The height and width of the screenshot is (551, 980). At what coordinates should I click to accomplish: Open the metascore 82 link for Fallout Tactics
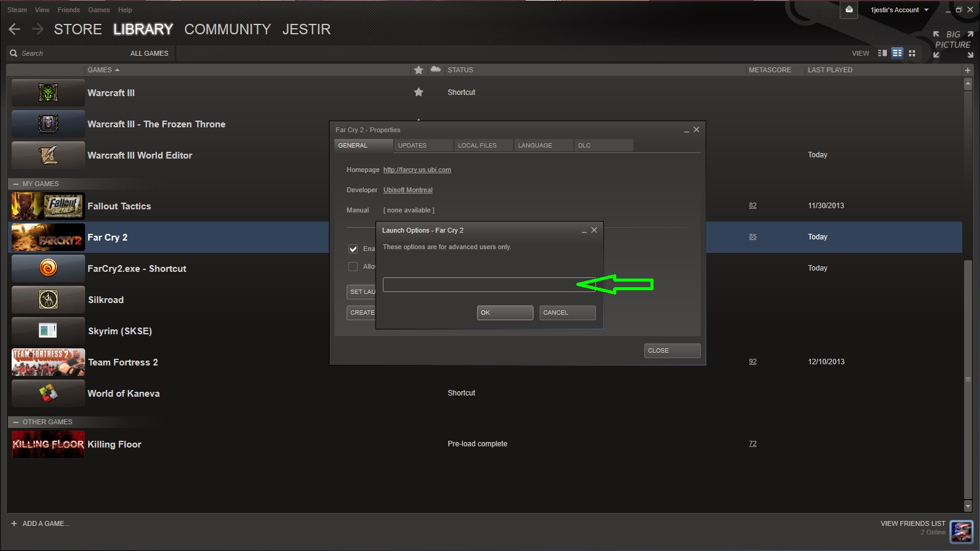(753, 206)
